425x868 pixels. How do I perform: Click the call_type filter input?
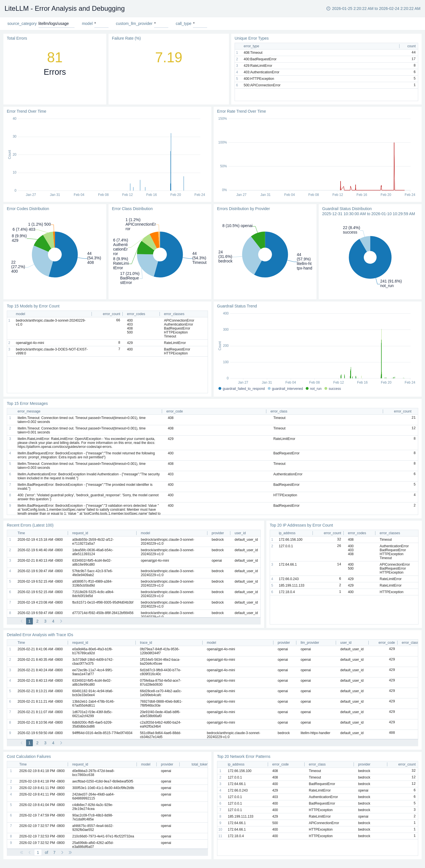point(200,23)
